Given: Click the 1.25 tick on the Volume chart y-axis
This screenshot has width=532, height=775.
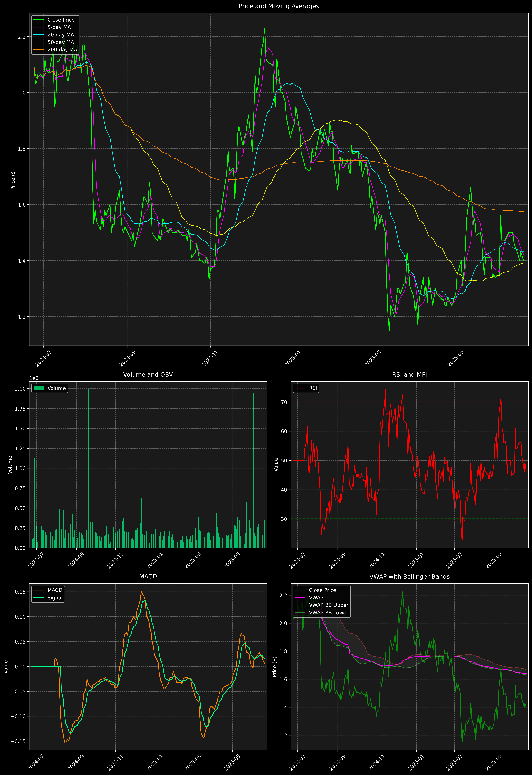Looking at the screenshot, I should point(20,449).
